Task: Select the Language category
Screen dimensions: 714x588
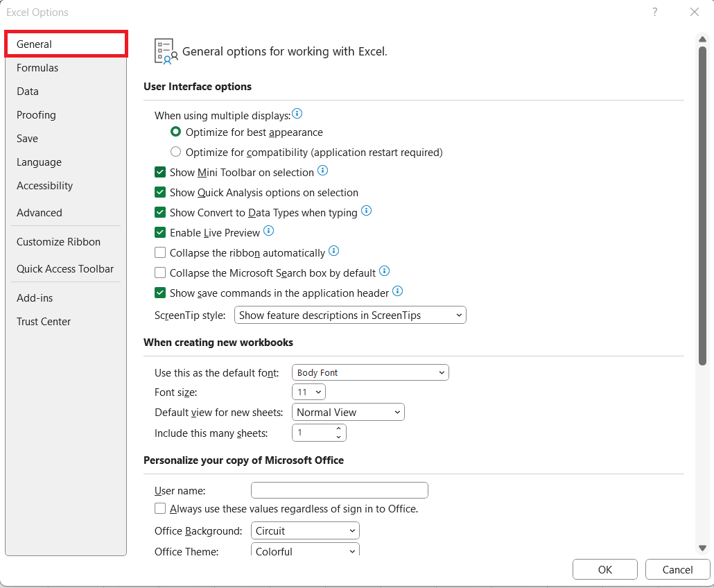Action: tap(66, 162)
